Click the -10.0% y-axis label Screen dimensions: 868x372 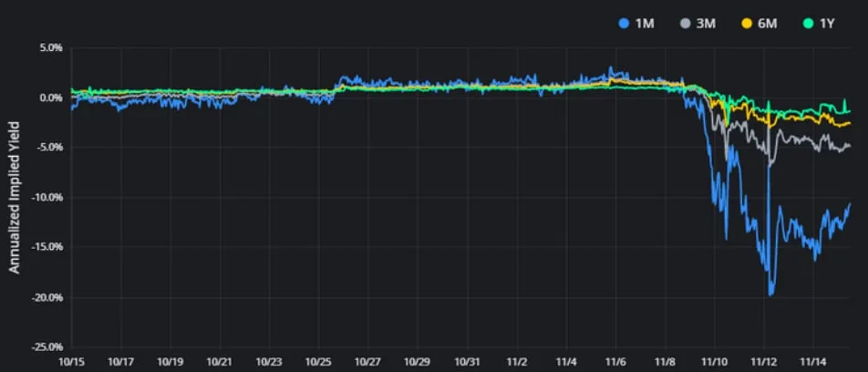[x=46, y=198]
